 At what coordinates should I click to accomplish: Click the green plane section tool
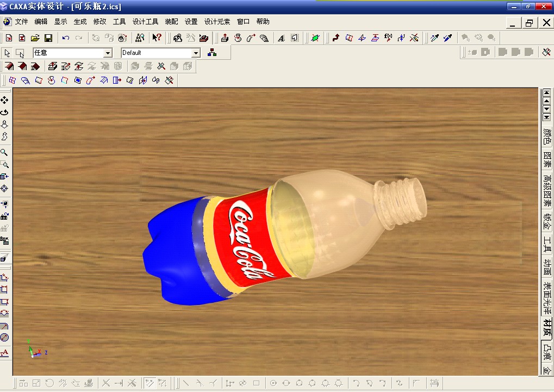pos(315,38)
